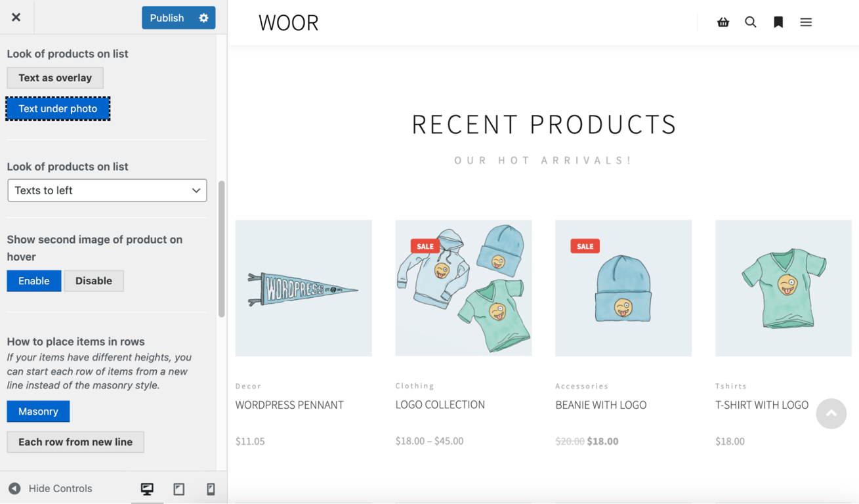Viewport: 859px width, 504px height.
Task: Open the 'Texts to left' dropdown
Action: [x=107, y=190]
